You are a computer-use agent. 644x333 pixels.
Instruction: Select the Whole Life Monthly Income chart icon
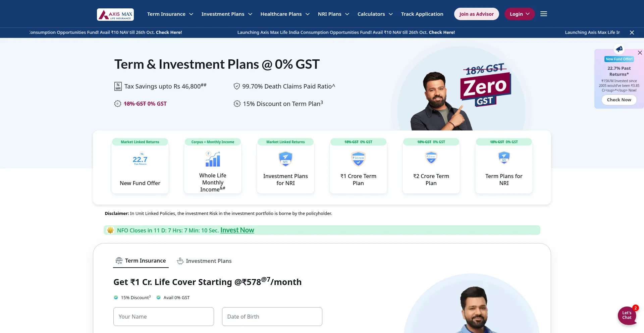click(213, 159)
